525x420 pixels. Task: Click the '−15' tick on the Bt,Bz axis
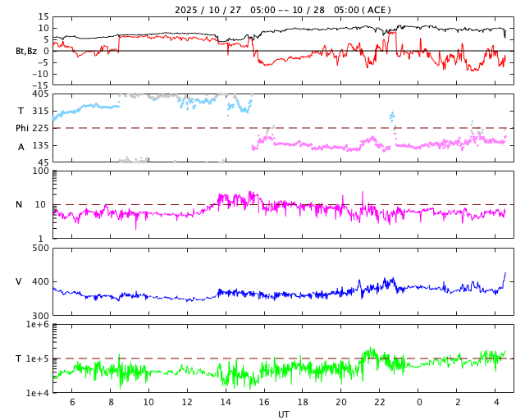[40, 85]
